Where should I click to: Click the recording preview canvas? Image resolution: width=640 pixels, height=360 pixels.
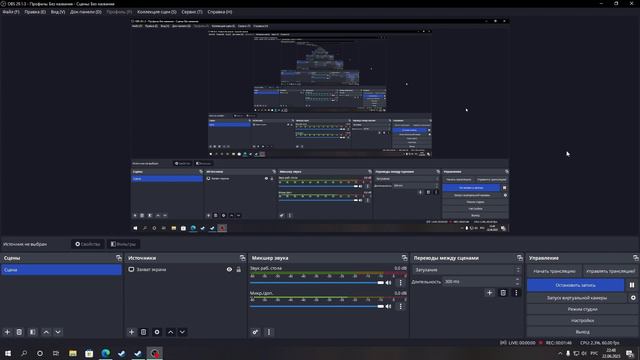tap(320, 126)
